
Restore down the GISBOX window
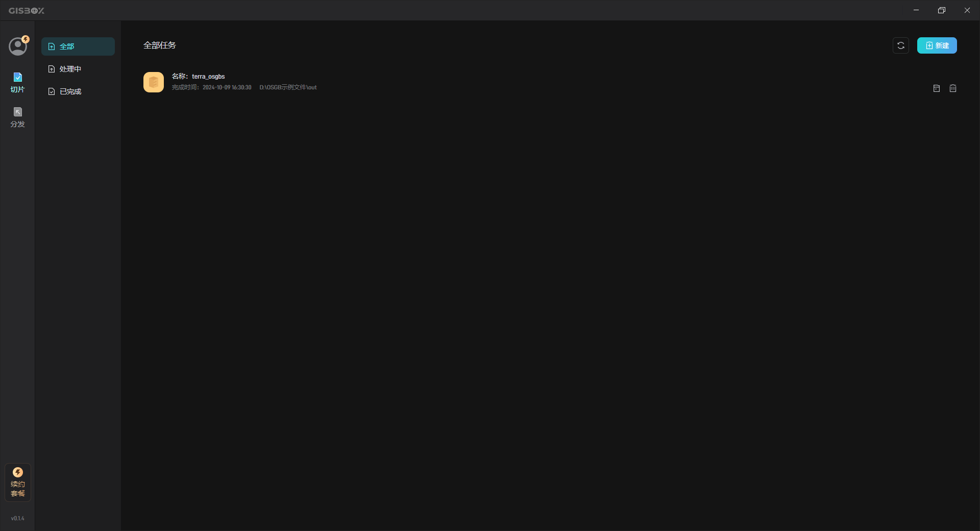click(942, 10)
